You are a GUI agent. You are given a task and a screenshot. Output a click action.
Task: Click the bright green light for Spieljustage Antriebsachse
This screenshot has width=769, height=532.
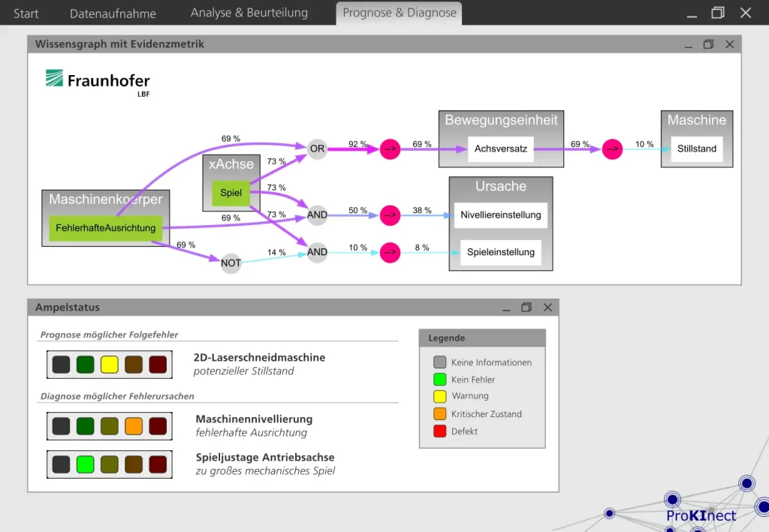click(x=86, y=464)
